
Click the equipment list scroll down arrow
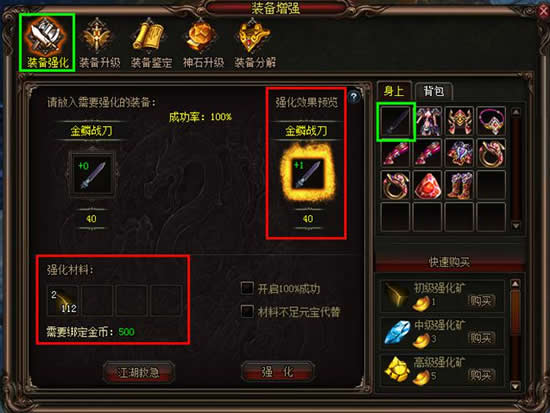(x=516, y=226)
